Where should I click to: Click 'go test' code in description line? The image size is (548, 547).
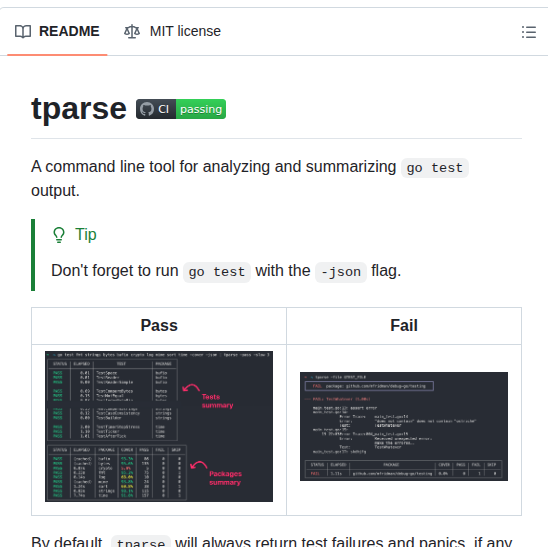[x=434, y=168]
